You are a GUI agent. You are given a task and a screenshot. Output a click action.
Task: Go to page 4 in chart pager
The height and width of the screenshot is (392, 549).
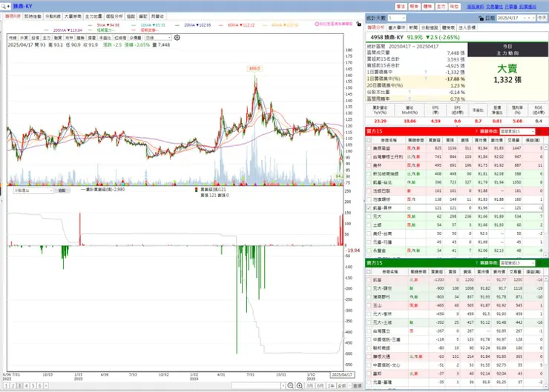coord(26,386)
